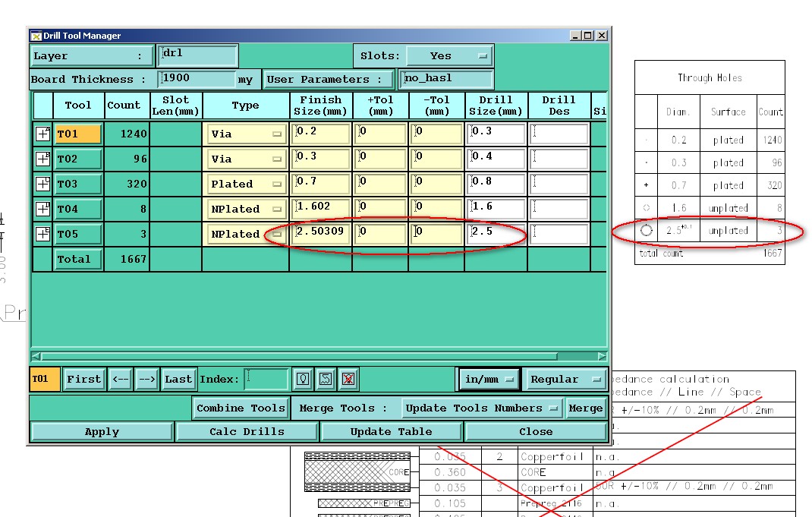The image size is (812, 517).
Task: Select tool button T05
Action: click(78, 234)
